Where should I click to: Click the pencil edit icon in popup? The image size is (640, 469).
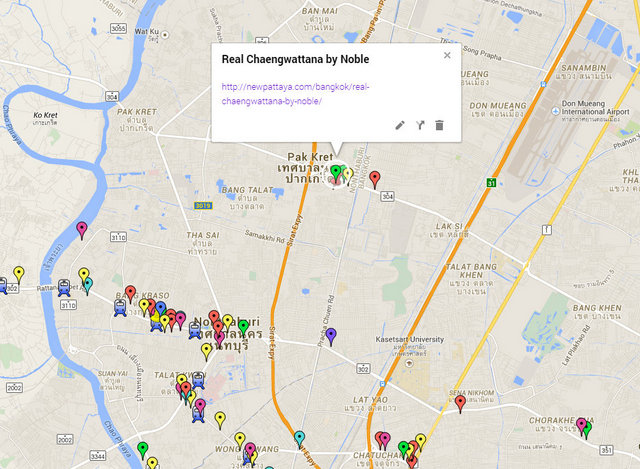point(400,125)
